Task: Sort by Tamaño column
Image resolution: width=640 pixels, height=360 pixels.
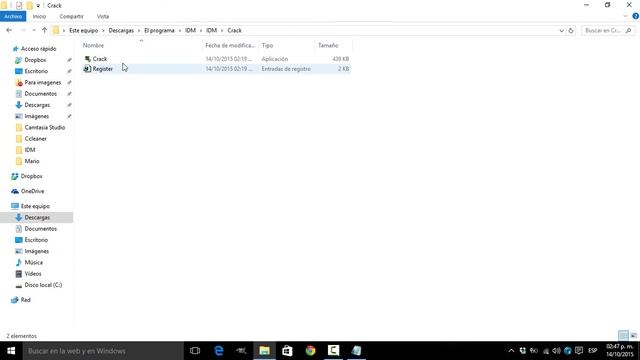Action: click(328, 45)
